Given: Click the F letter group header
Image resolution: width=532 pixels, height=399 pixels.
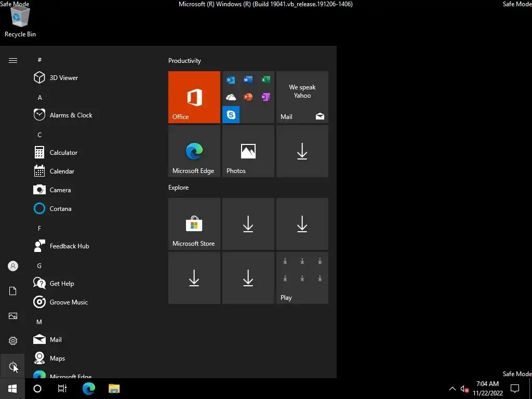Looking at the screenshot, I should [x=39, y=229].
